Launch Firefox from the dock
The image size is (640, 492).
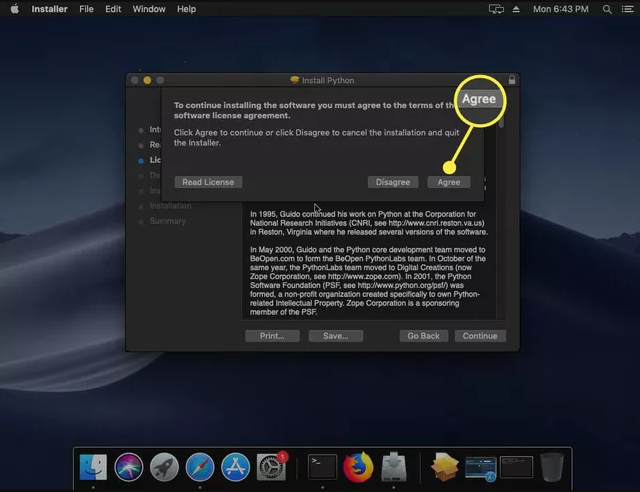pos(358,467)
